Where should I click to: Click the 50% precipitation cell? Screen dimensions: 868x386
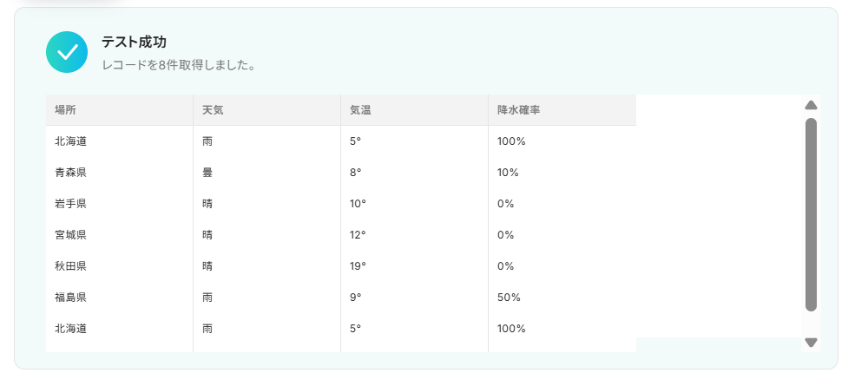(x=509, y=298)
